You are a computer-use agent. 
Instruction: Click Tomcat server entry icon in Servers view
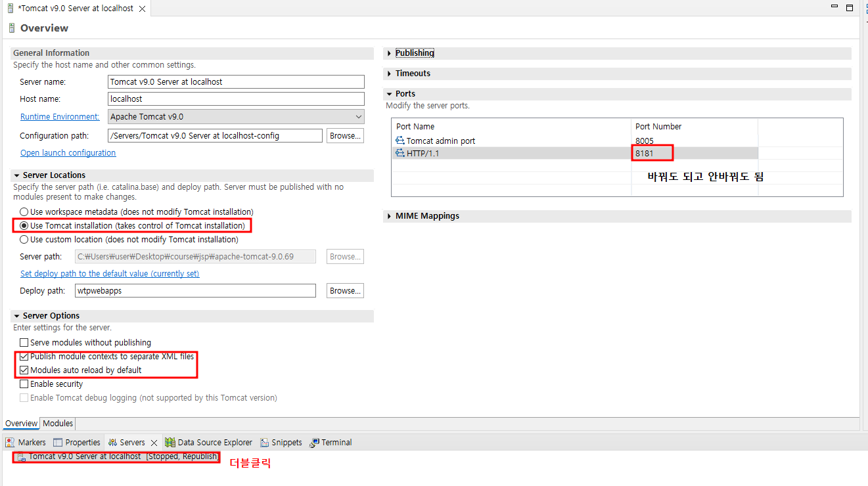(22, 456)
